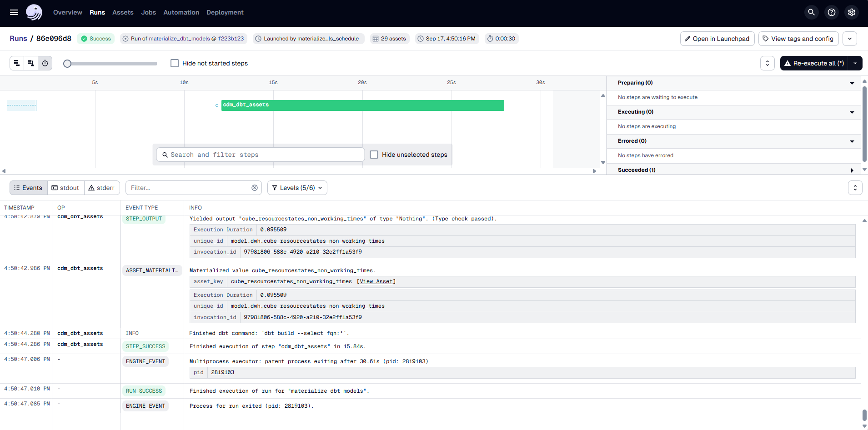Switch Gantt chart to waterfall view icon
Image resolution: width=868 pixels, height=430 pixels.
point(31,63)
